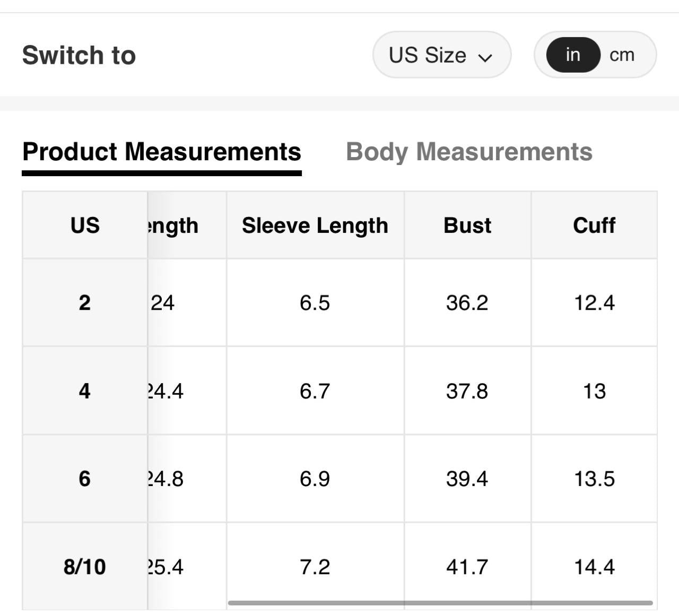Image resolution: width=679 pixels, height=616 pixels.
Task: Open the Body Measurements tab
Action: tap(469, 152)
